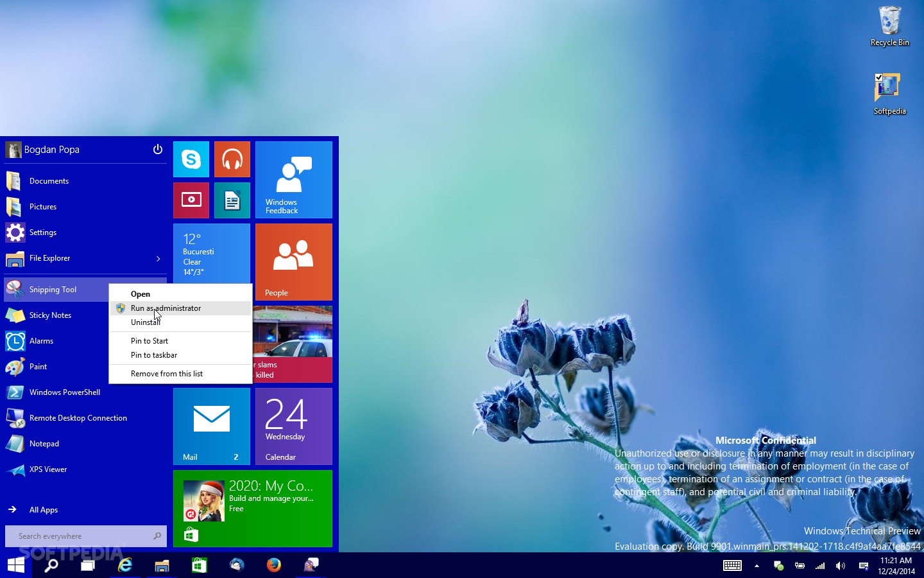Open the volume speaker tray icon
Screen dimensions: 924x578
click(x=841, y=566)
